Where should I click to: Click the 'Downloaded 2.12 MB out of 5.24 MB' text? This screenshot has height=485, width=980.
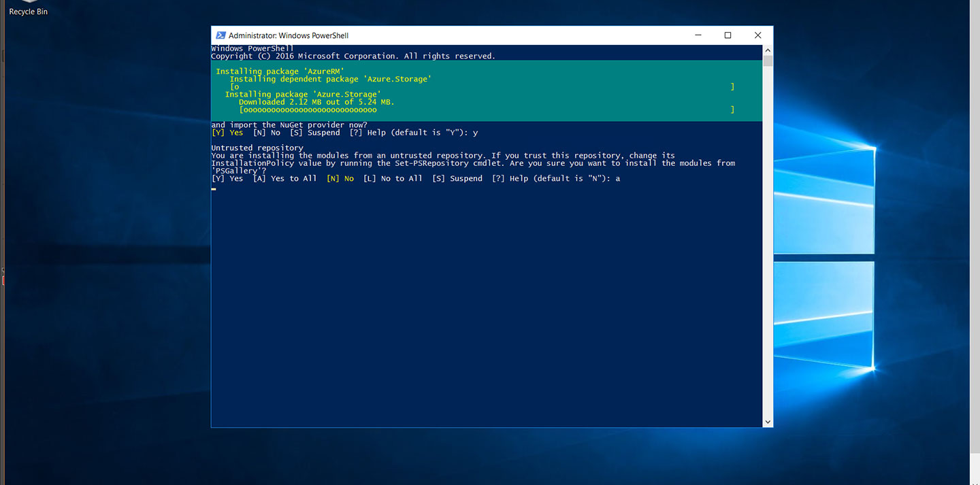point(316,102)
